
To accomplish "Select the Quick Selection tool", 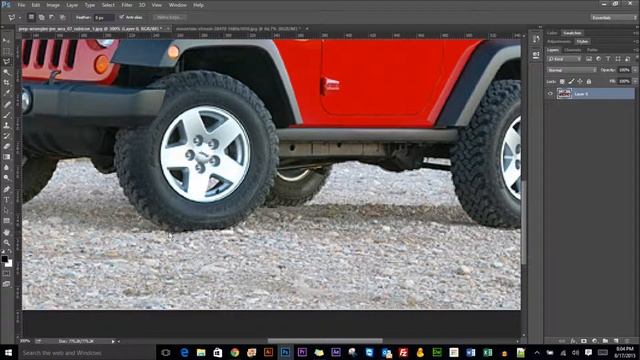I will pos(7,72).
